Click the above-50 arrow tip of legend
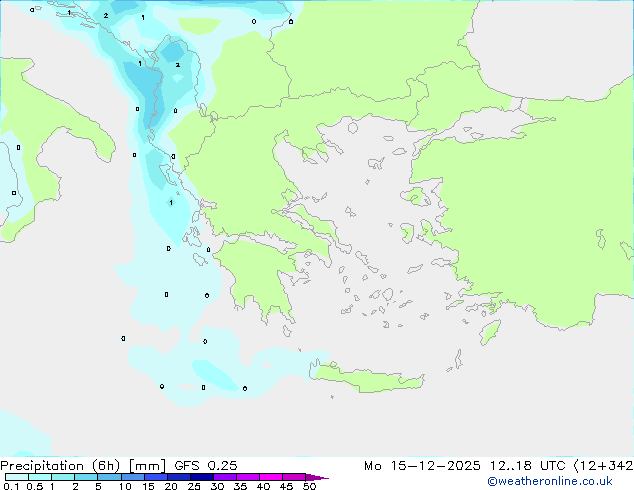 pyautogui.click(x=317, y=477)
